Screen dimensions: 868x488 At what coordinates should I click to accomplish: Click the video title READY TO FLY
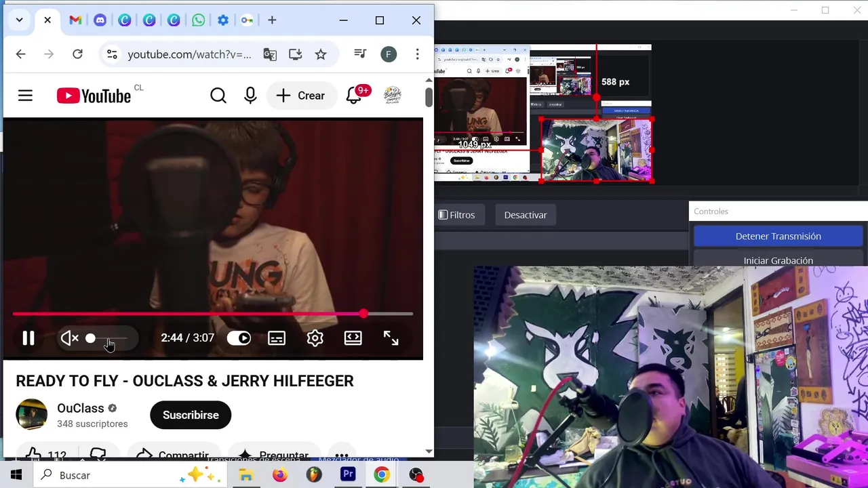(184, 381)
